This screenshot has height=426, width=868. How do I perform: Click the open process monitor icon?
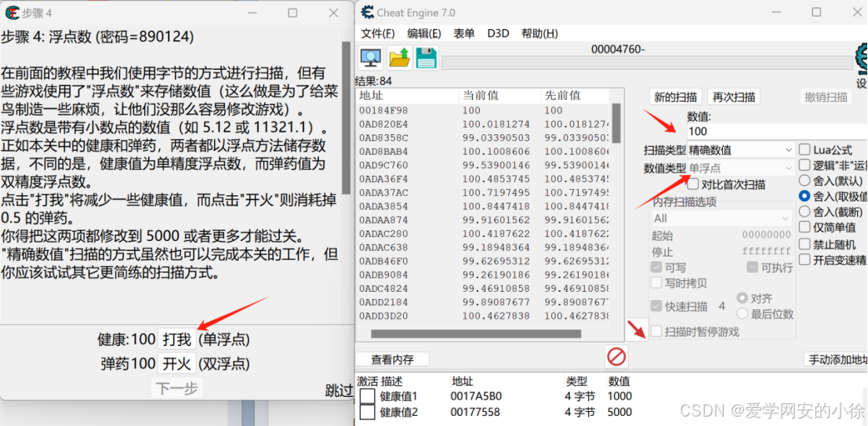(x=370, y=57)
